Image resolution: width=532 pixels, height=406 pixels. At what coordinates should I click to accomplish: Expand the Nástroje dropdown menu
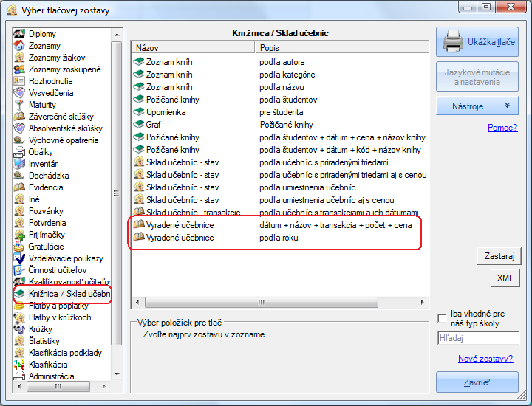coord(477,106)
